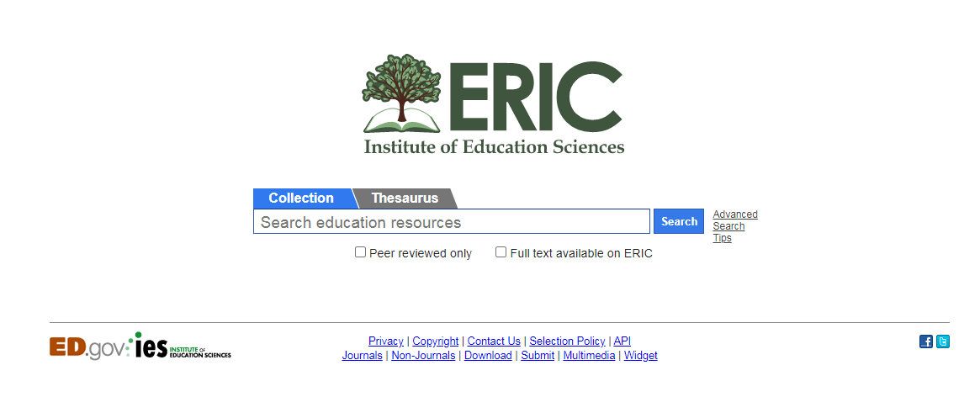Click the ED.gov logo

(87, 347)
